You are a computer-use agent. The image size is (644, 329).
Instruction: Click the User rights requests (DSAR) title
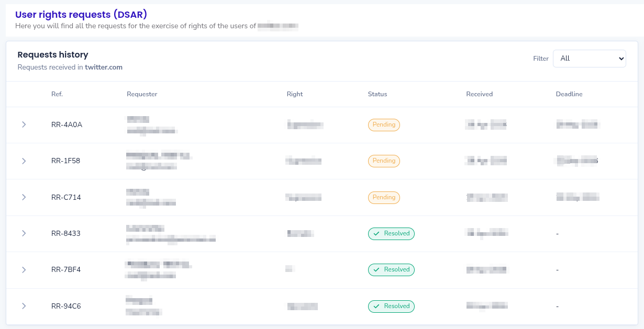[81, 15]
